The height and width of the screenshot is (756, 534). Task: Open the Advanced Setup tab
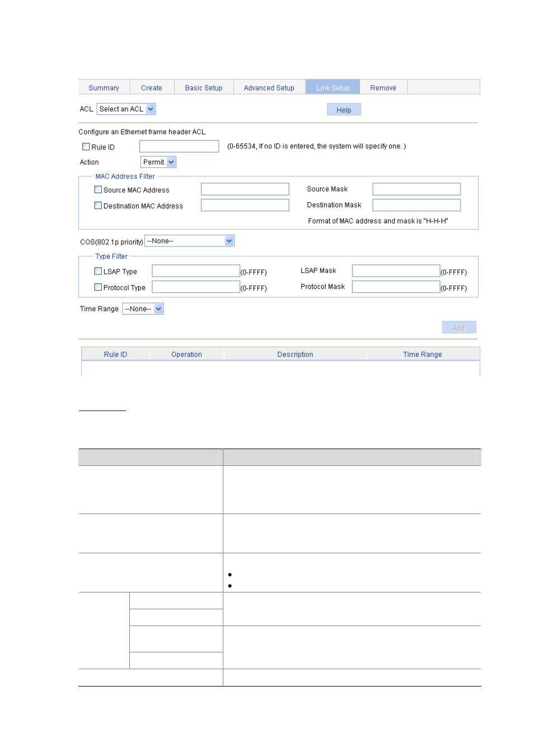pos(269,87)
